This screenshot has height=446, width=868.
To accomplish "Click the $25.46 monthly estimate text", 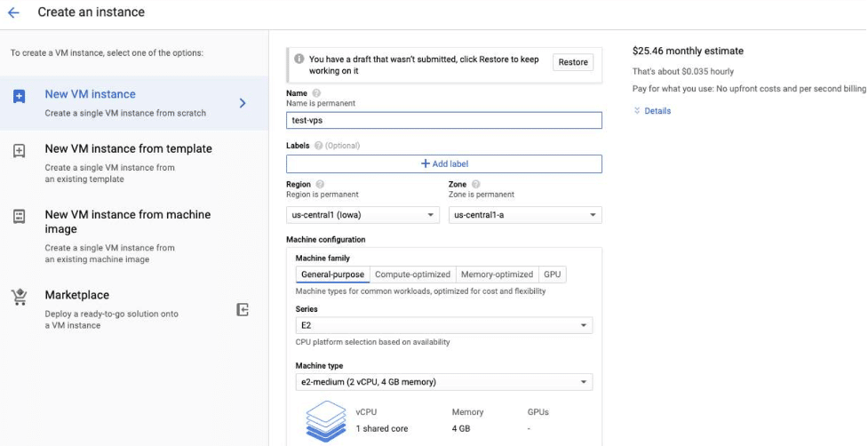I will (688, 51).
